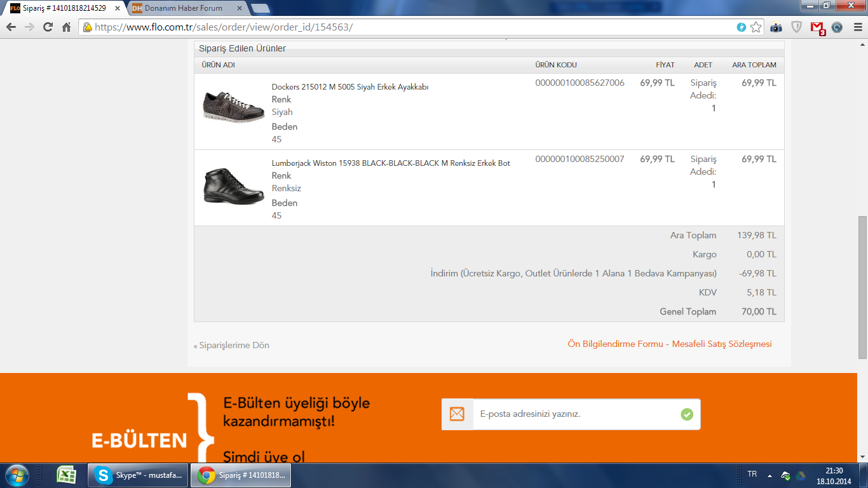Focus the E-posta adresinizi yazınız field
The width and height of the screenshot is (868, 488).
click(x=574, y=414)
